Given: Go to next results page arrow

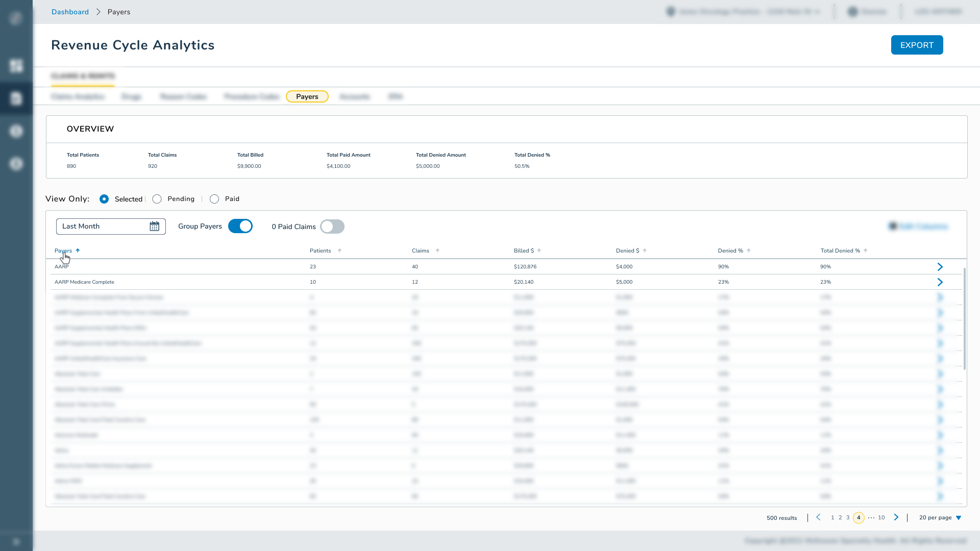Looking at the screenshot, I should (x=896, y=517).
